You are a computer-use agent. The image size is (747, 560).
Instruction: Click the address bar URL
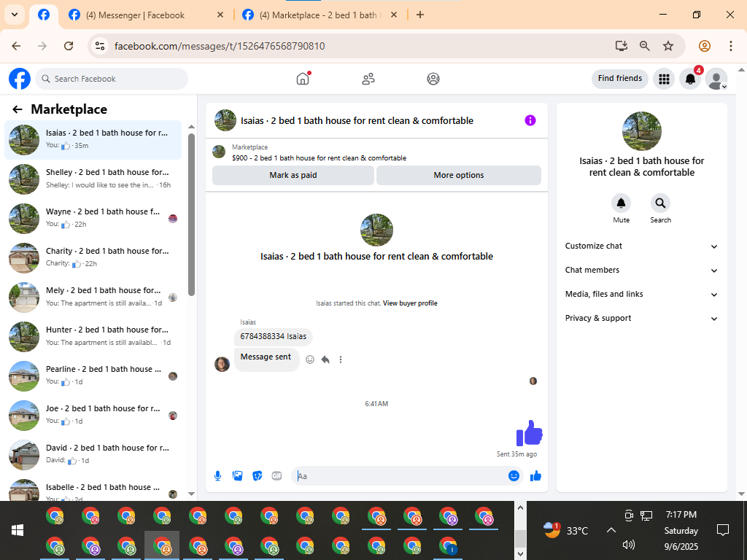220,46
